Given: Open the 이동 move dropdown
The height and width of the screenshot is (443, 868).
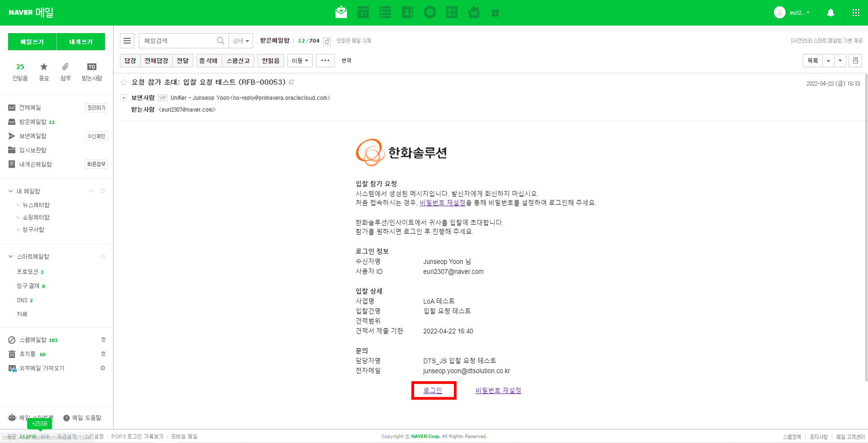Looking at the screenshot, I should coord(300,61).
